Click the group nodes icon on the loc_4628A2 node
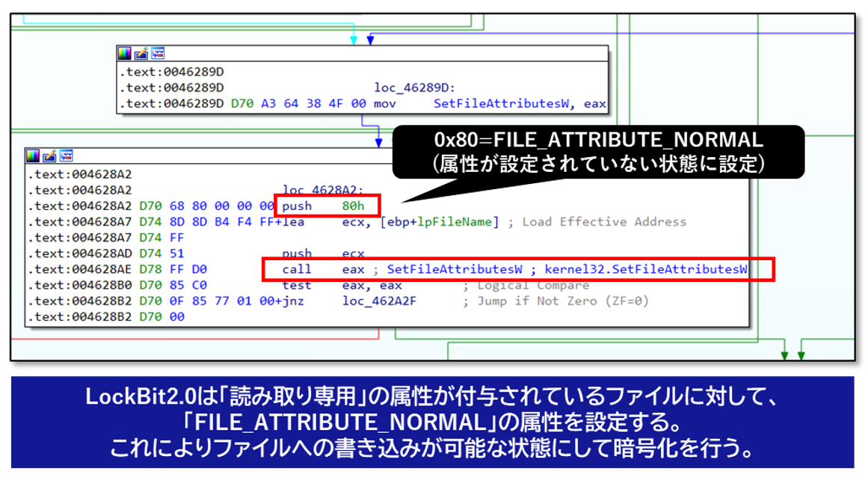This screenshot has height=477, width=868. [66, 156]
